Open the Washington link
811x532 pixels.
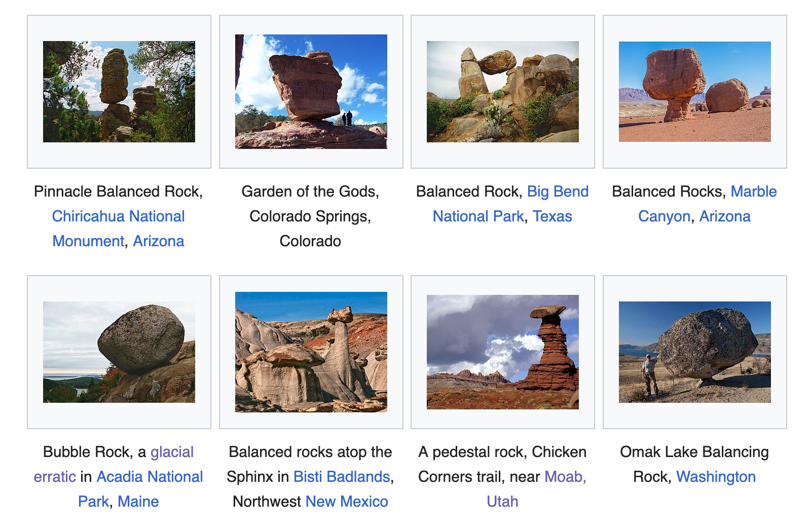click(x=716, y=477)
